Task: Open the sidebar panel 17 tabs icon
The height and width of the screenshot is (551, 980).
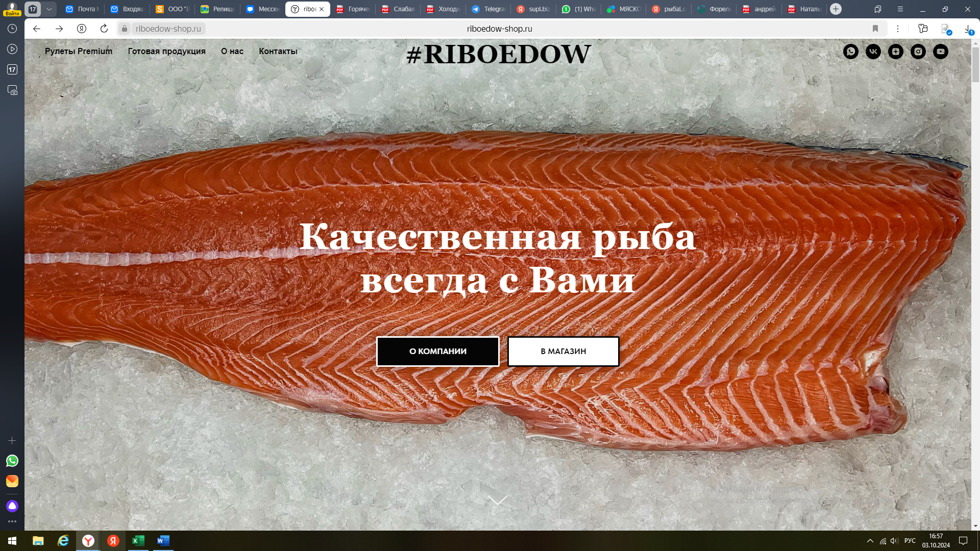Action: click(x=12, y=69)
